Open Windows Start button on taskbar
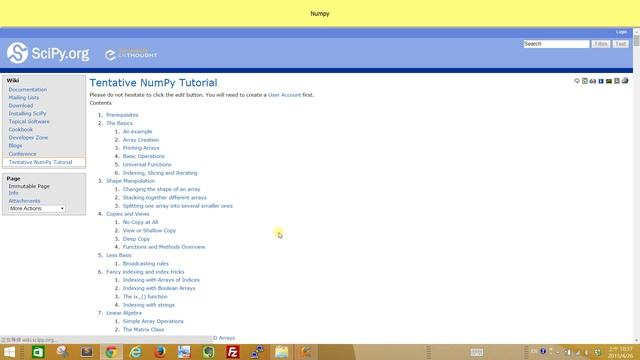The height and width of the screenshot is (360, 640). pos(9,352)
